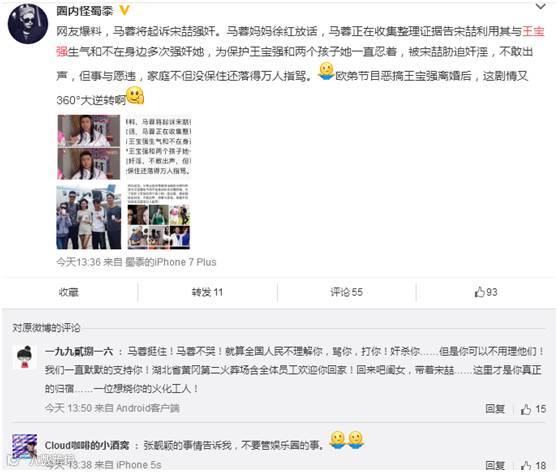Image resolution: width=558 pixels, height=472 pixels.
Task: Open the iPhone 7 Plus source link
Action: tap(170, 262)
